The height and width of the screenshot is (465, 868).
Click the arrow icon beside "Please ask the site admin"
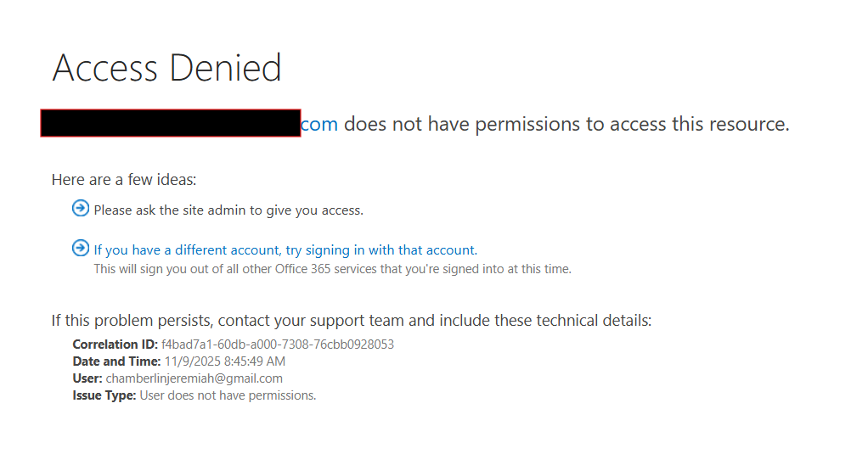click(81, 209)
